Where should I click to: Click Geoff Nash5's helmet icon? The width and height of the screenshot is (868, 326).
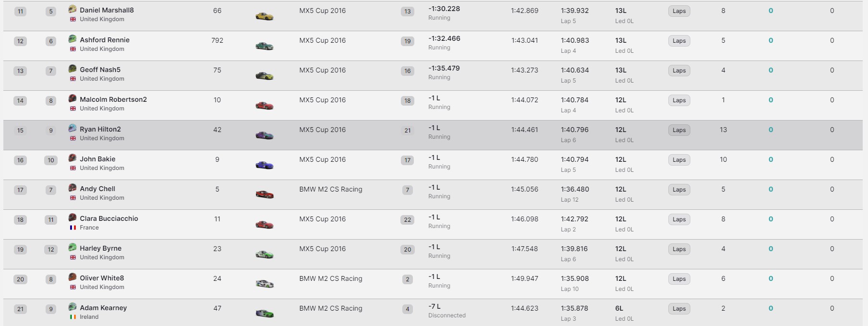pos(72,69)
